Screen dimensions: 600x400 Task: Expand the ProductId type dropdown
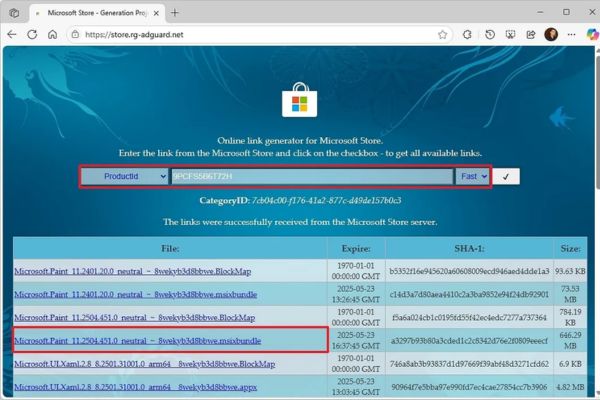pyautogui.click(x=124, y=176)
